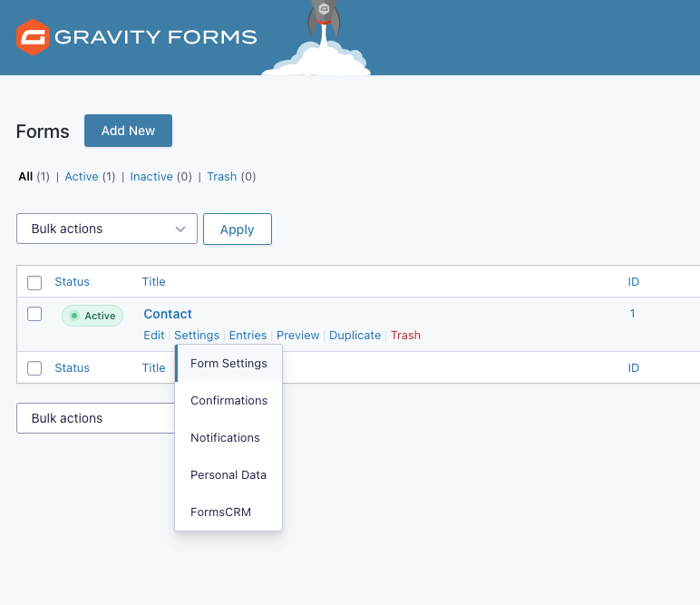Click Edit under the Contact form

point(153,336)
